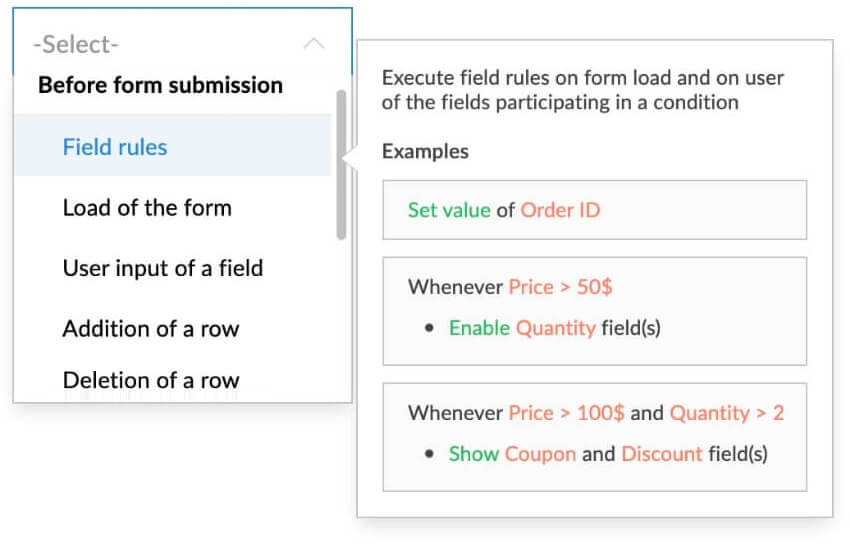Pick the Addition of a row option
Screen dimensions: 850x560
click(151, 328)
